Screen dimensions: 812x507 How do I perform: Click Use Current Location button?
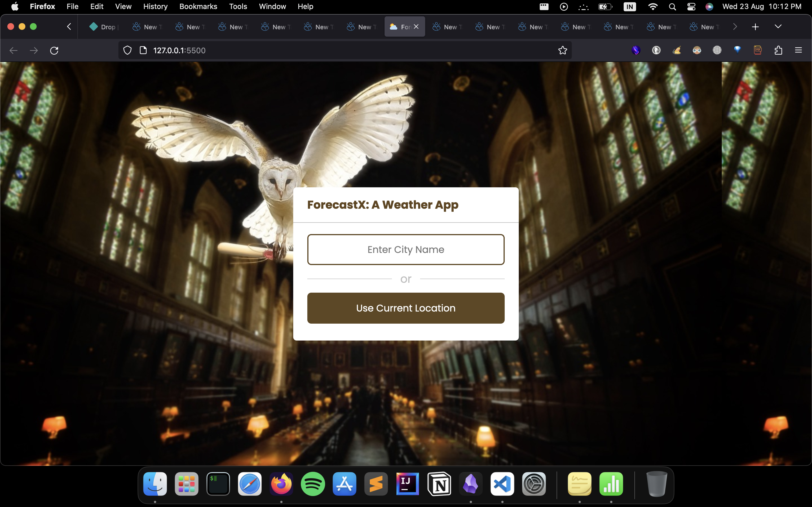(x=406, y=308)
